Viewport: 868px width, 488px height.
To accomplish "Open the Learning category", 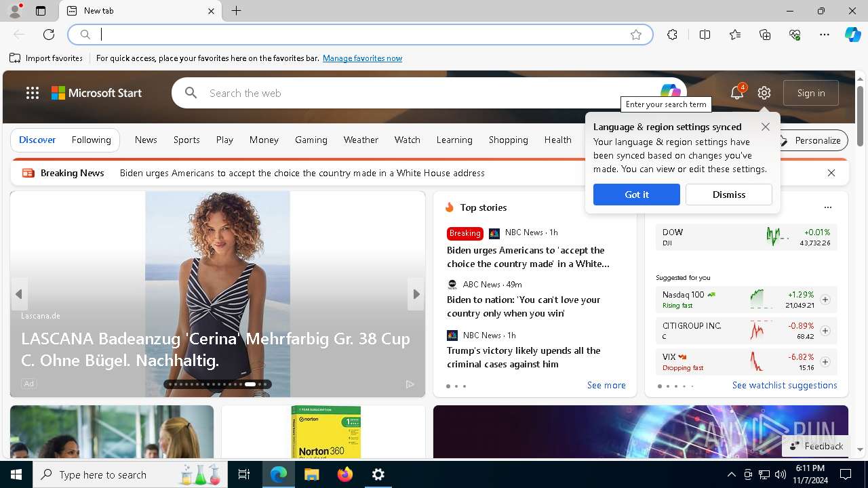I will [x=454, y=140].
